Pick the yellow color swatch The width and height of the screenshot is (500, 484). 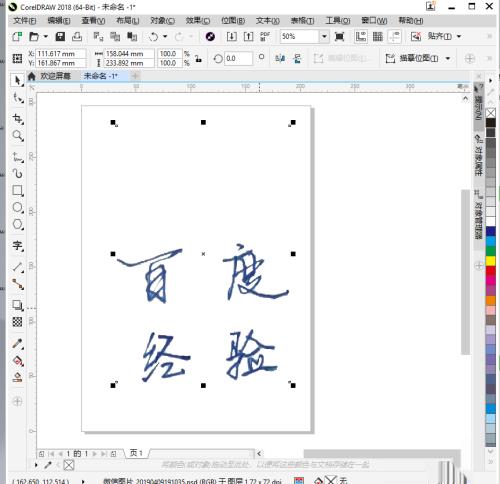[x=490, y=261]
